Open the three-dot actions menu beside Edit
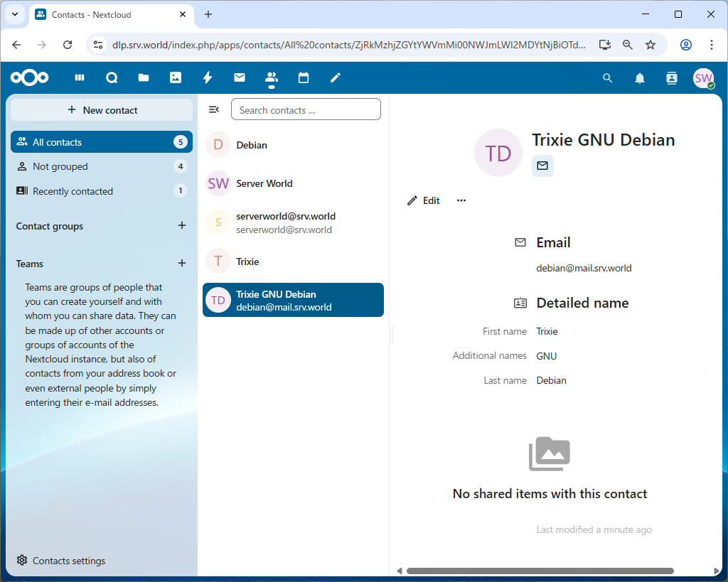728x582 pixels. [x=461, y=200]
